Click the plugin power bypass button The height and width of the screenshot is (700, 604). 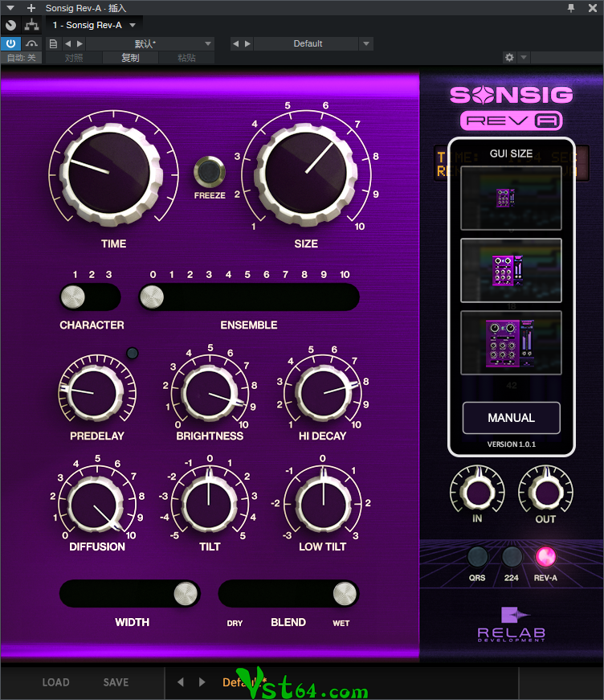click(x=10, y=43)
